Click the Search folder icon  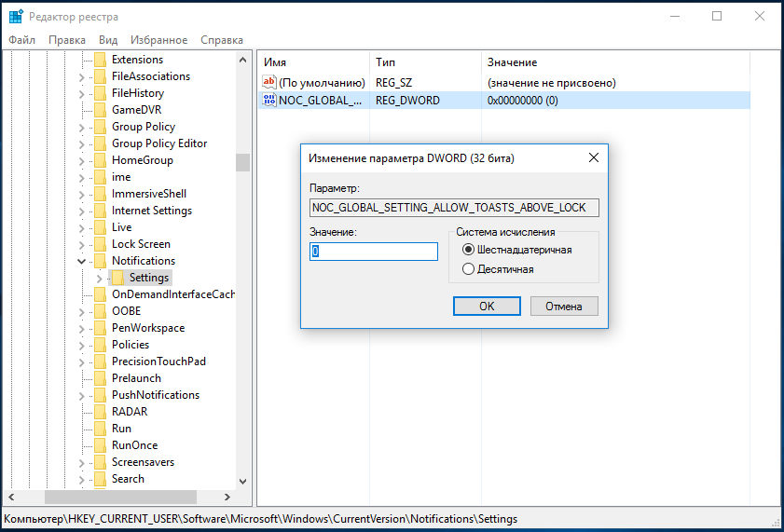coord(100,479)
